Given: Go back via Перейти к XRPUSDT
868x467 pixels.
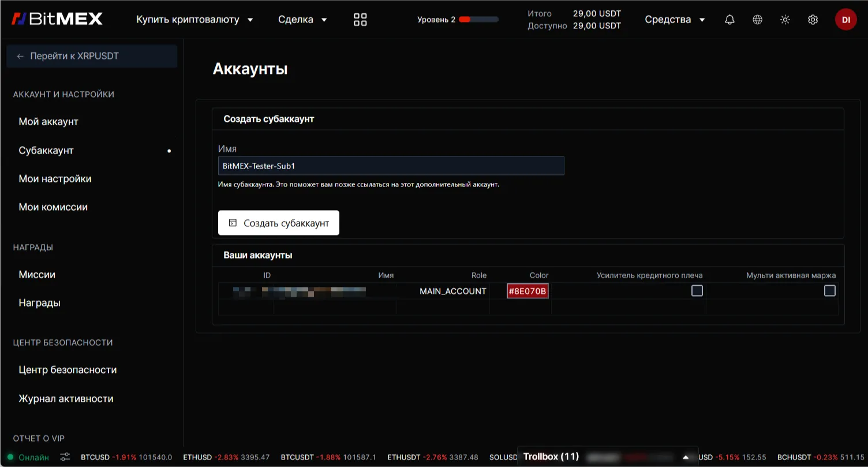Looking at the screenshot, I should (92, 56).
